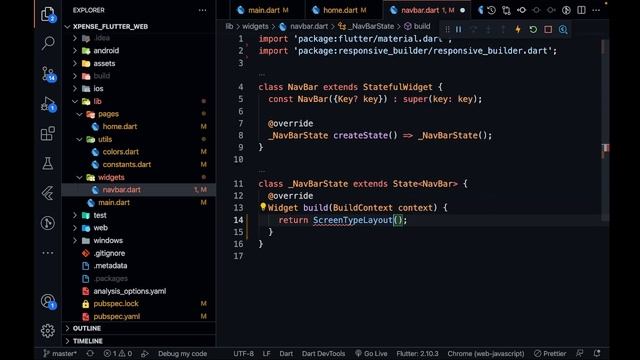Screen dimensions: 640x360
Task: Click the master branch in status bar
Action: click(x=60, y=353)
